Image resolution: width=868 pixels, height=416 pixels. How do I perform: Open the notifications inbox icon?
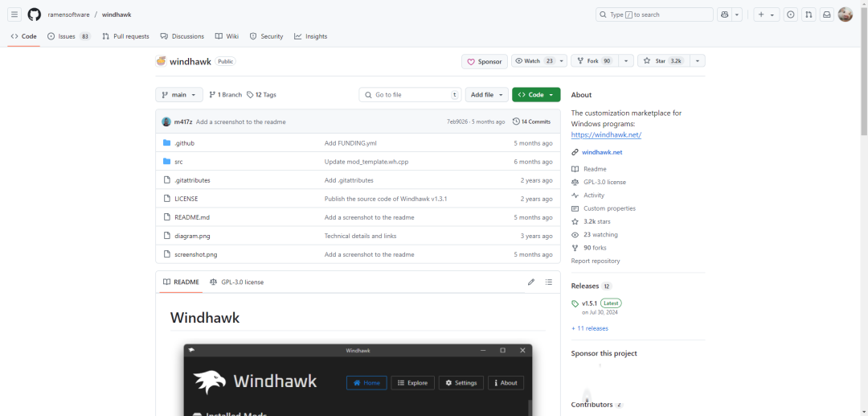[x=826, y=15]
